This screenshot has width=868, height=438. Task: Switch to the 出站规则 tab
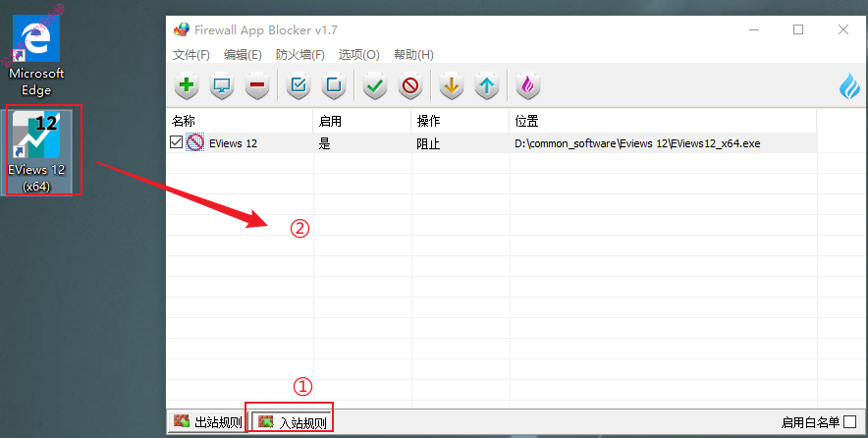207,422
